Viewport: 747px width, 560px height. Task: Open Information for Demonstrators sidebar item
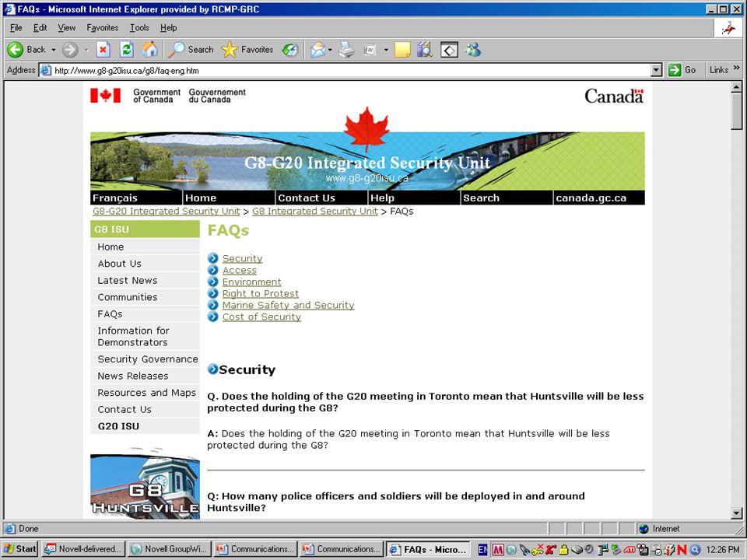[x=145, y=336]
